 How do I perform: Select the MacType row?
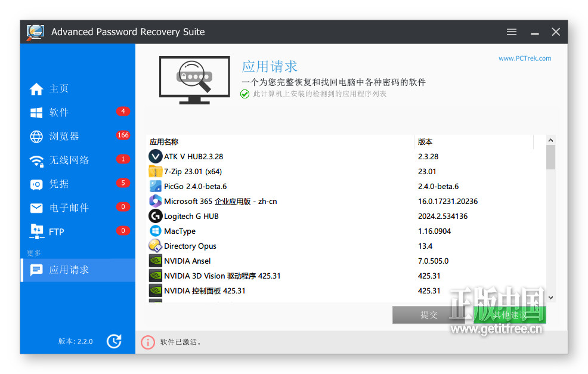point(346,231)
